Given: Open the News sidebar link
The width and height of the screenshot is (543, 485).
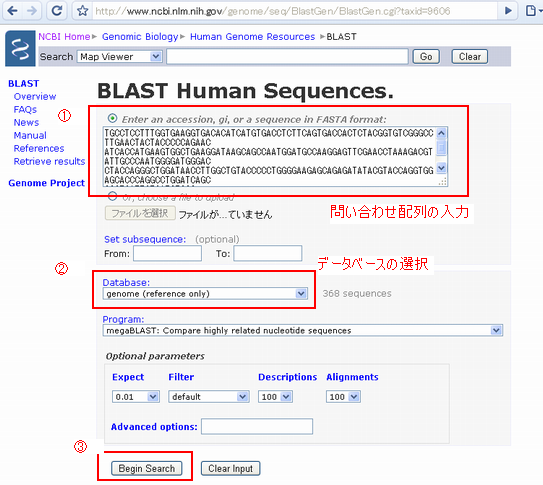Looking at the screenshot, I should (26, 123).
